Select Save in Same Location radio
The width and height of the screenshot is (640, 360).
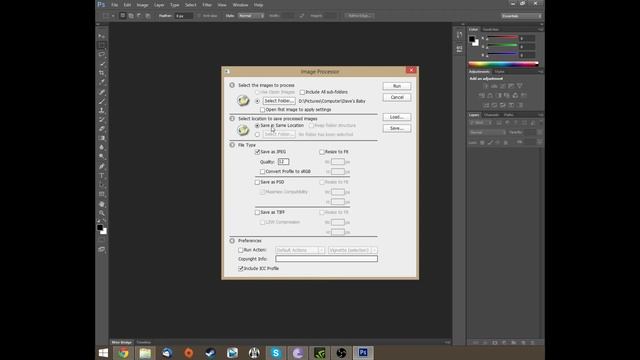tap(257, 126)
